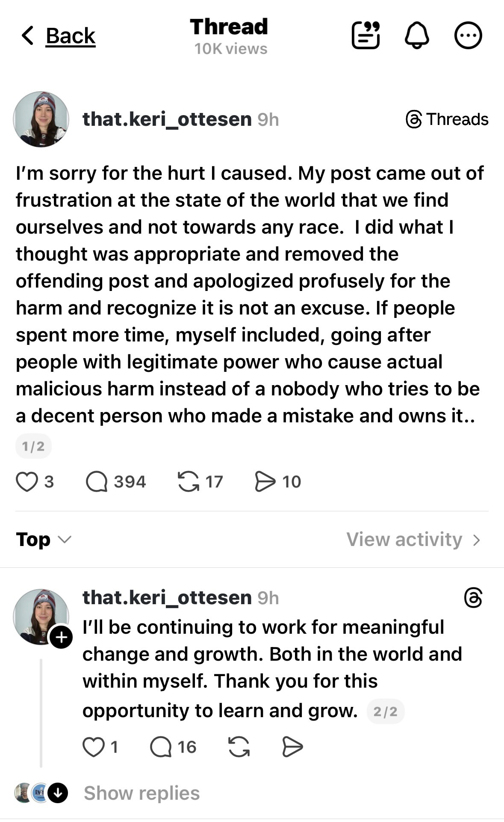
Task: Like the main apology post
Action: (x=27, y=482)
